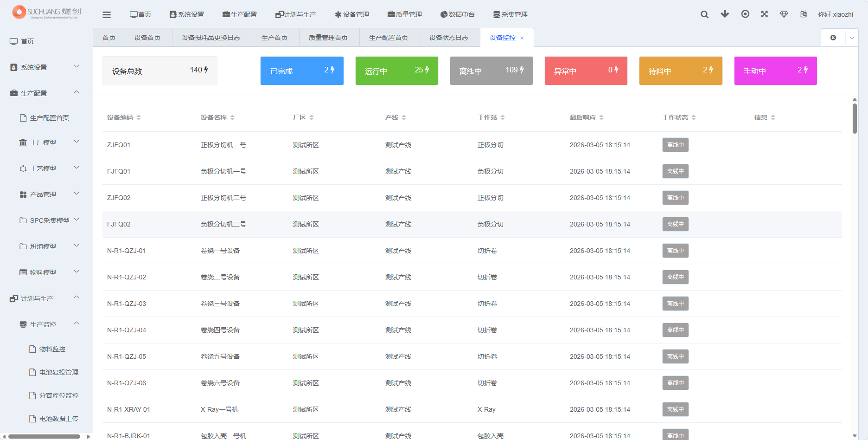
Task: Switch to the 设备状态日志 tab
Action: pos(449,38)
